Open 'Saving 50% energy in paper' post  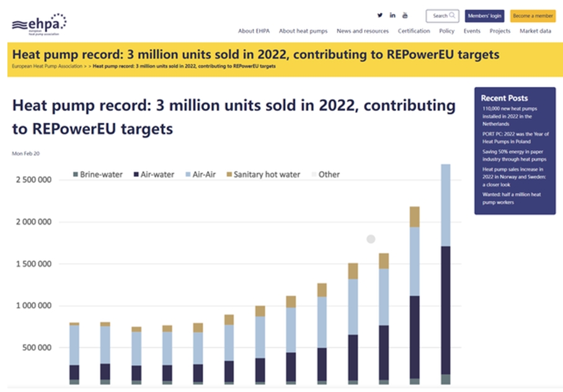(514, 155)
